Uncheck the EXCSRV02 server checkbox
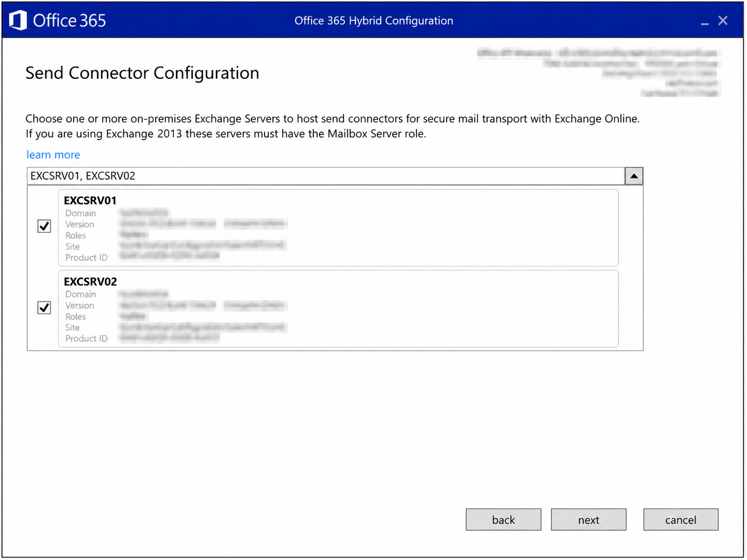 tap(44, 308)
